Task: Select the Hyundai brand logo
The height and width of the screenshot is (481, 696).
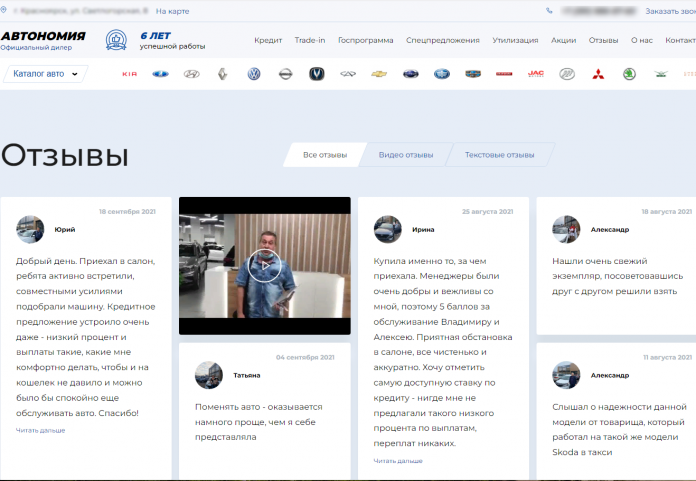Action: 192,74
